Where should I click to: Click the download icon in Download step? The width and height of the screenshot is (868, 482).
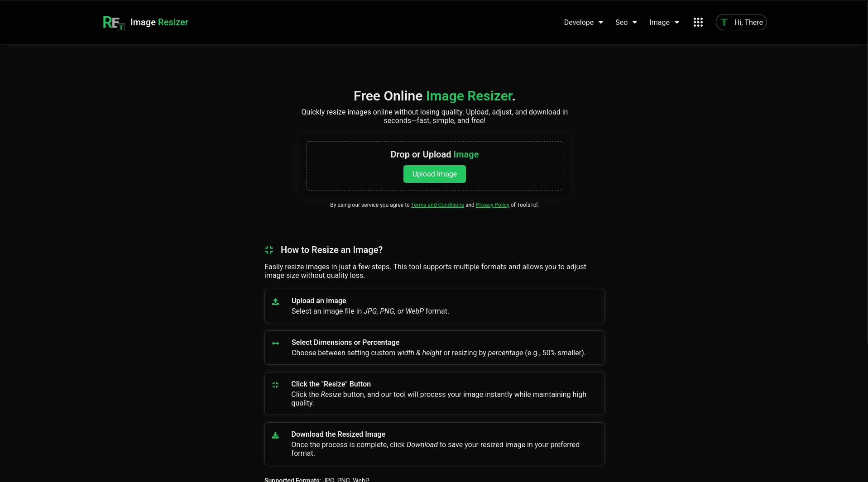pos(275,435)
